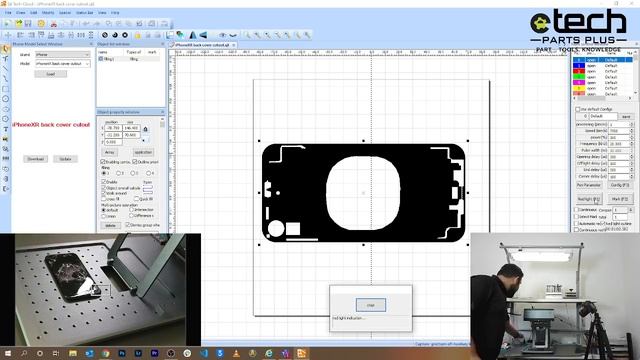Select the Text T tool

tap(5, 129)
